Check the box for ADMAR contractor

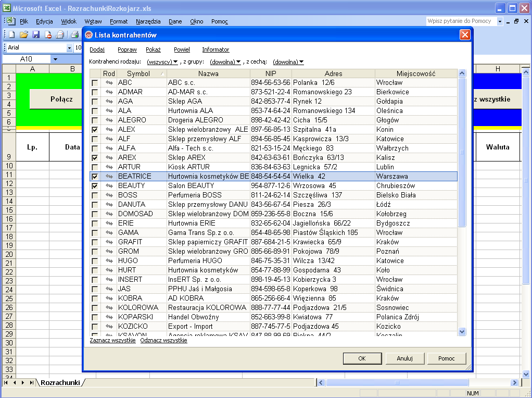(x=95, y=92)
